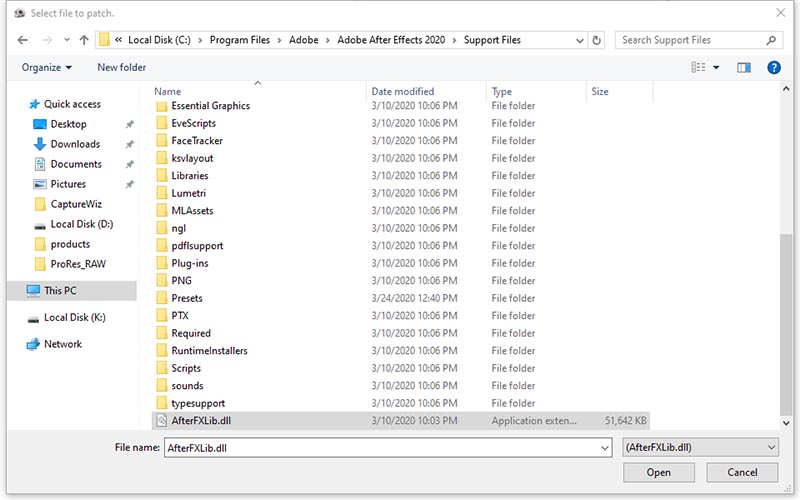Click the Adobe breadcrumb in the path

[304, 40]
